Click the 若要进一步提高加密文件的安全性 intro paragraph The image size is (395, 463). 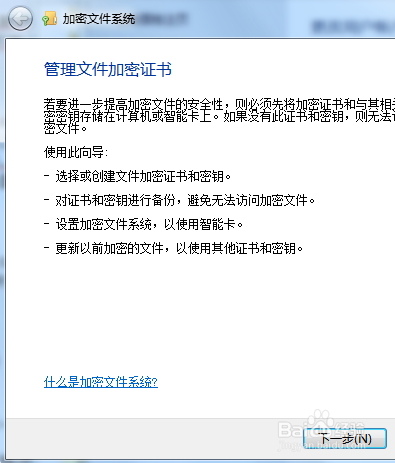219,116
